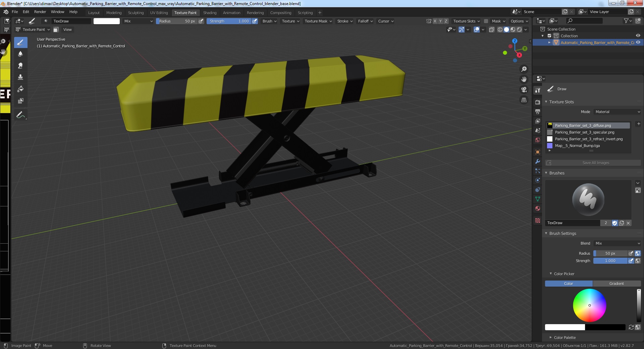Add a new texture paint slot
The image size is (644, 349).
pos(639,124)
